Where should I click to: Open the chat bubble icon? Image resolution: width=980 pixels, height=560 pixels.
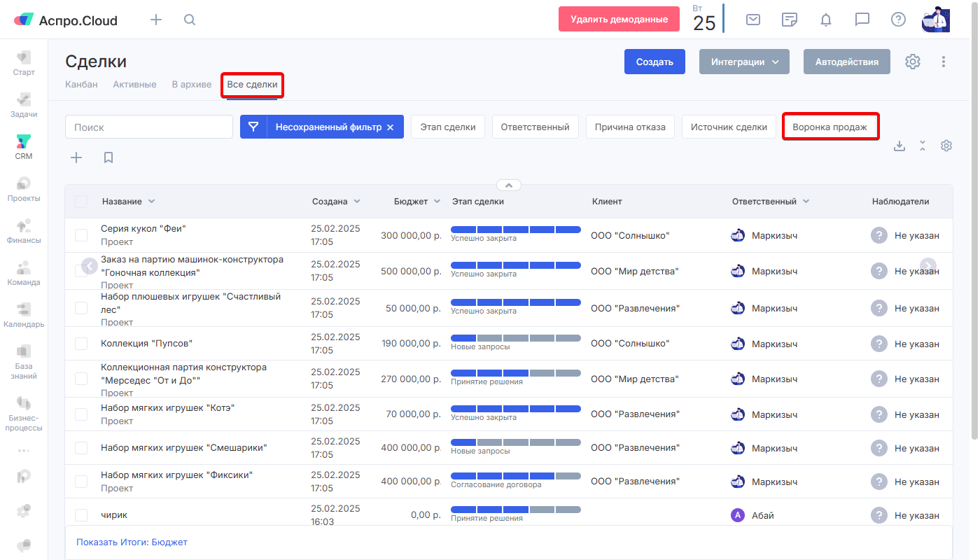pyautogui.click(x=862, y=20)
